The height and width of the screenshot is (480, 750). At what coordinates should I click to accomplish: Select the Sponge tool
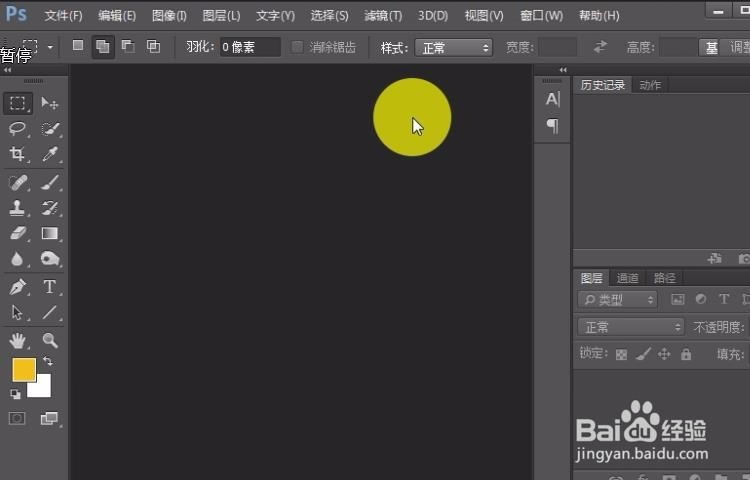50,259
